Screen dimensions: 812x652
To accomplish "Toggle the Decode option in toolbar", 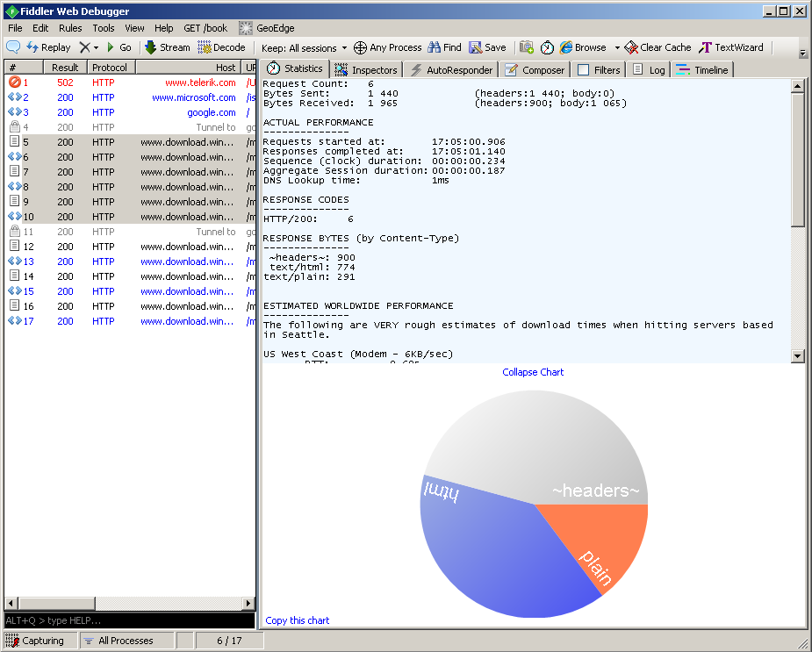I will (221, 47).
